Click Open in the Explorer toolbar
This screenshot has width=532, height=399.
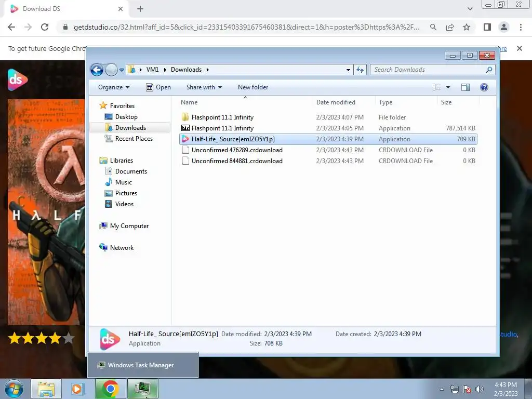click(158, 87)
